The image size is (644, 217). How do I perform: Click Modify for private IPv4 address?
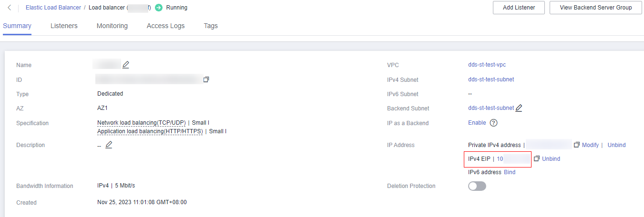pyautogui.click(x=590, y=145)
